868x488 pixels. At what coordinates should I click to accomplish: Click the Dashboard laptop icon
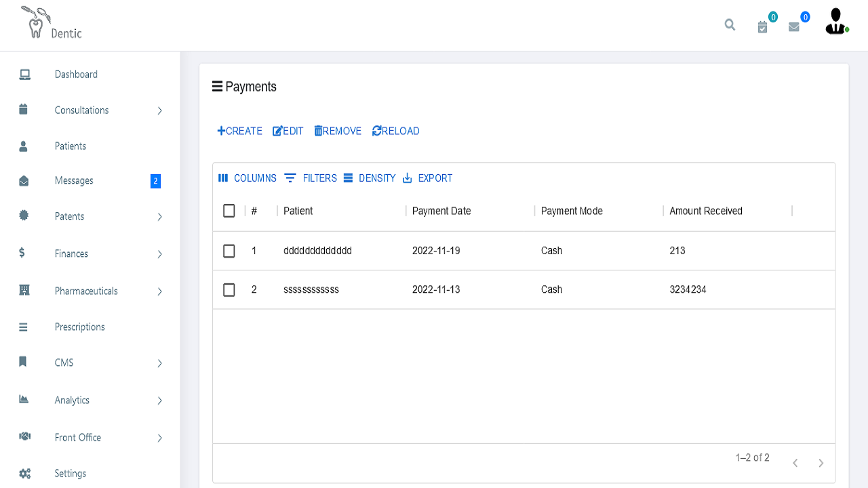(24, 75)
